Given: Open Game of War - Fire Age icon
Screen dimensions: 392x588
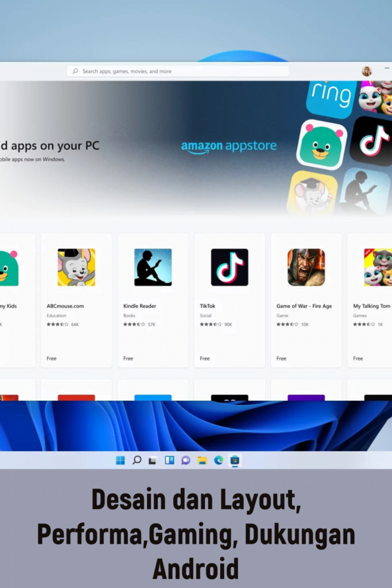Looking at the screenshot, I should click(306, 267).
